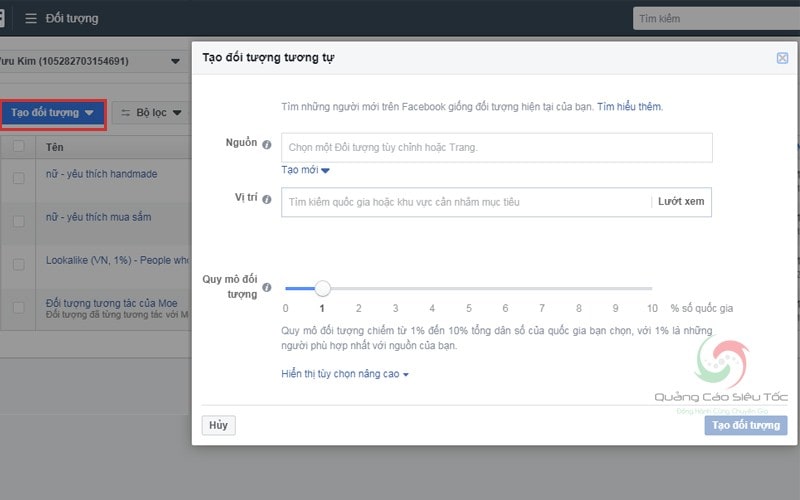This screenshot has height=500, width=800.
Task: Expand the Tạo mới dropdown under Nguồn
Action: pos(305,170)
